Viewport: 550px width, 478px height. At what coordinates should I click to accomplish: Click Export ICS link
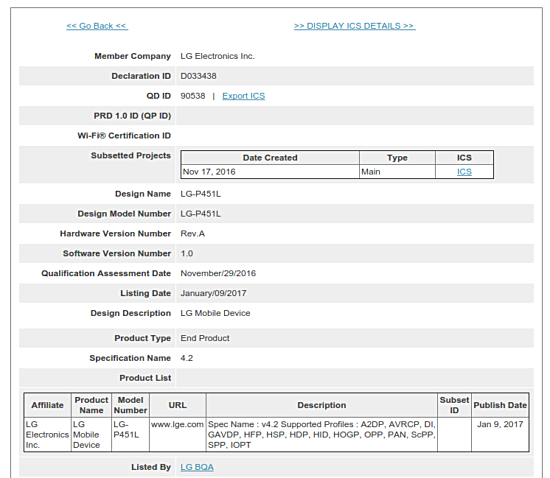click(243, 96)
